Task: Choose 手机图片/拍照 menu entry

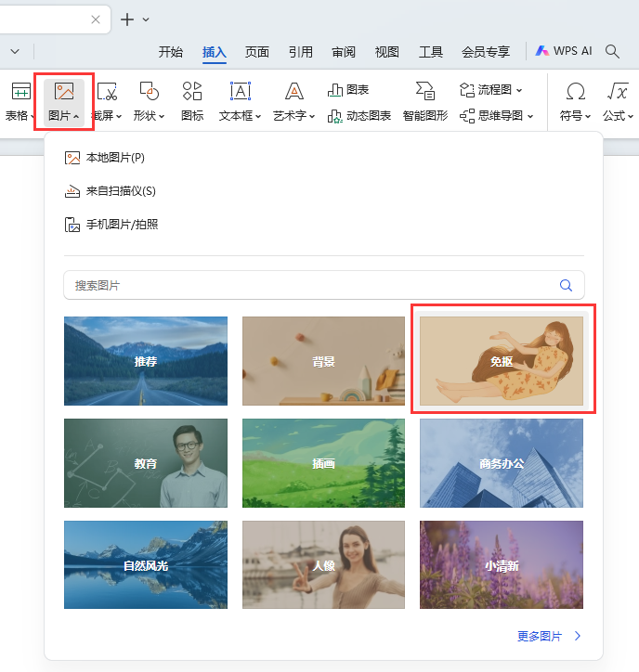Action: click(111, 224)
